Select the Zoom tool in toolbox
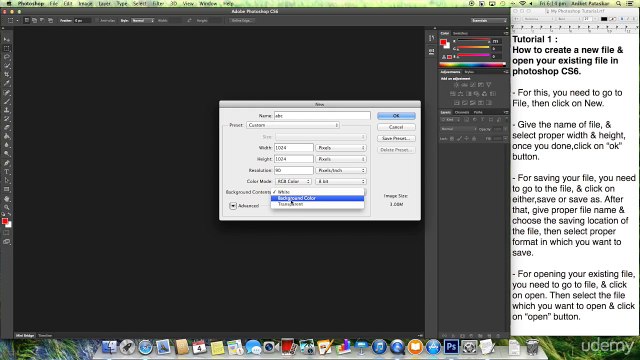 click(7, 207)
